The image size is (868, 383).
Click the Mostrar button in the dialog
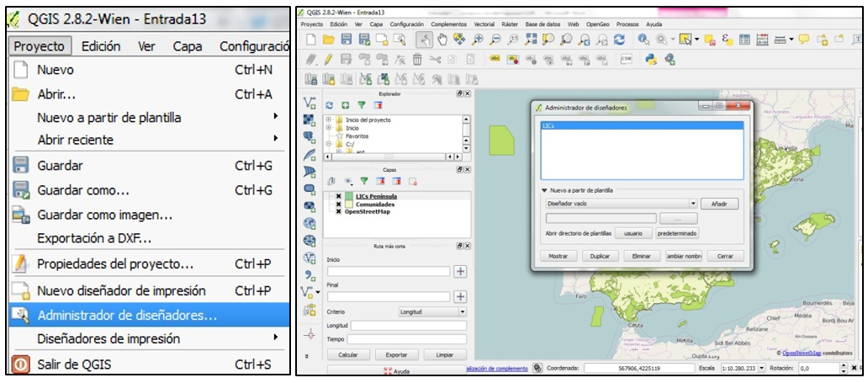[558, 256]
